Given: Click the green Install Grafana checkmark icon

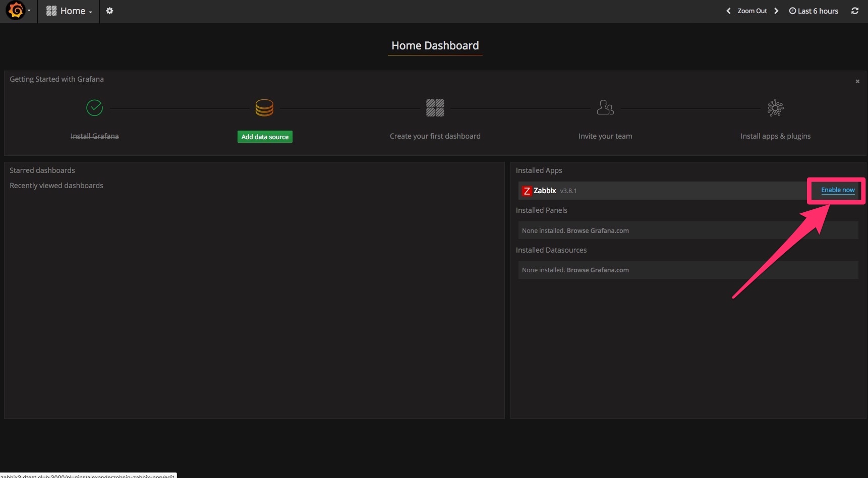Looking at the screenshot, I should pos(94,107).
